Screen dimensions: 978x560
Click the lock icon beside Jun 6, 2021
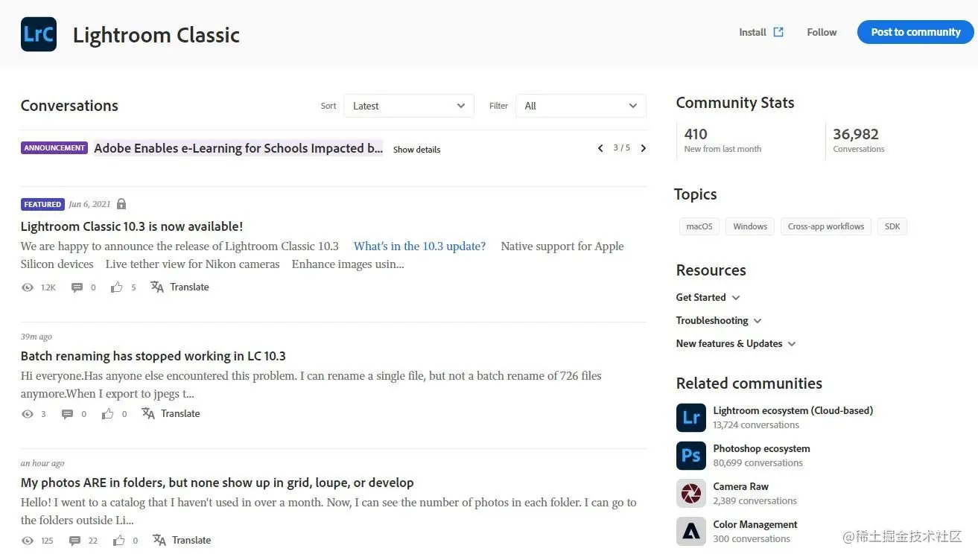coord(121,204)
